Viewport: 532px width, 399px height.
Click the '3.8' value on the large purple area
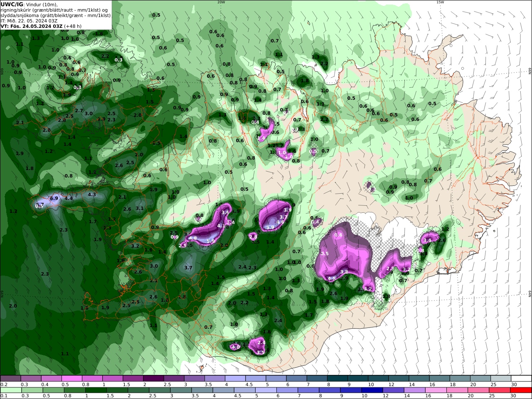344,272
